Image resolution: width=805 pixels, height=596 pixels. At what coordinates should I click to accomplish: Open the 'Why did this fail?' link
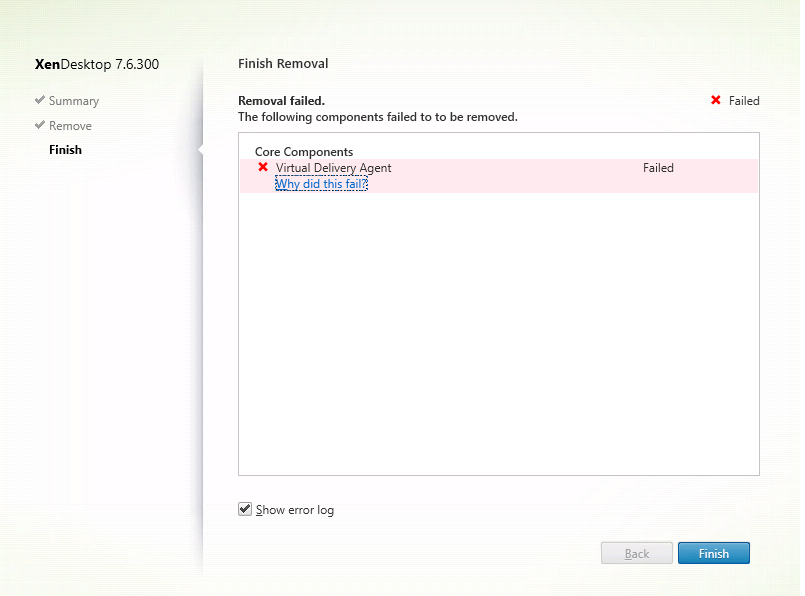coord(321,183)
